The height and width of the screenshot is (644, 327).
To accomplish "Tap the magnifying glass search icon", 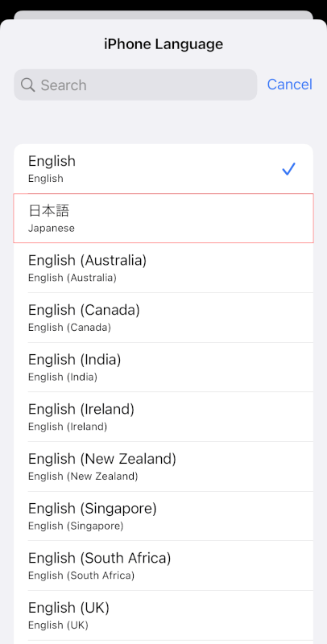I will (28, 85).
